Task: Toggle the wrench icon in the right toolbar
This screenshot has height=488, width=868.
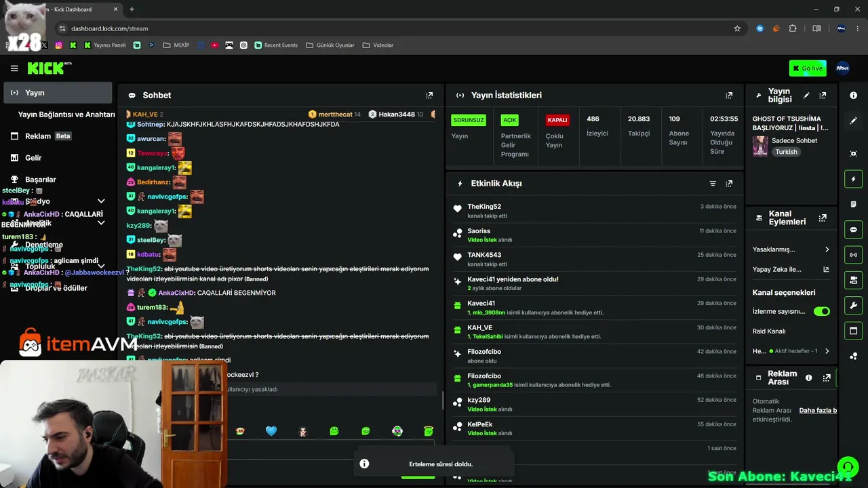Action: (x=854, y=306)
